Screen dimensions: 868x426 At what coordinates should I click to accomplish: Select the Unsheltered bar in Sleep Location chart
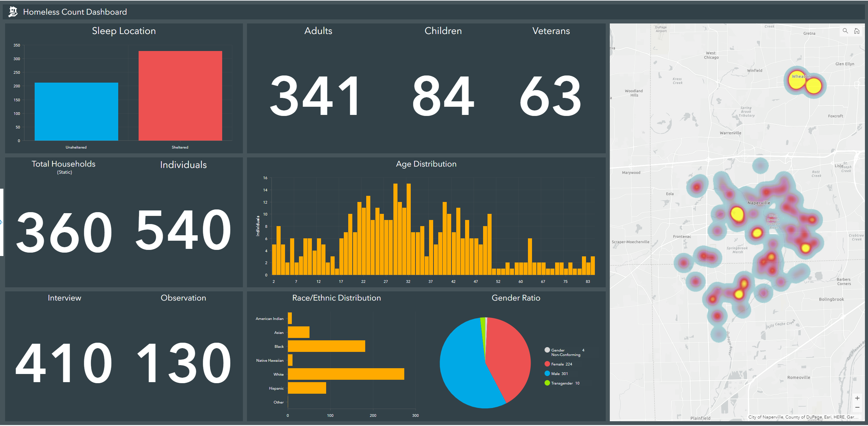(76, 110)
